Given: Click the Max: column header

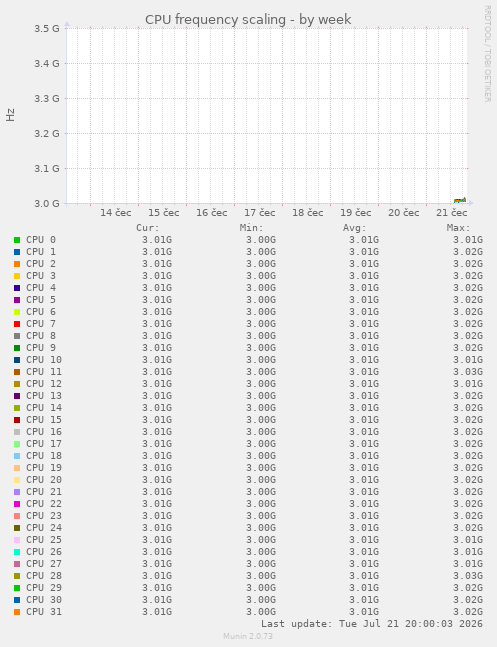Looking at the screenshot, I should coord(458,228).
